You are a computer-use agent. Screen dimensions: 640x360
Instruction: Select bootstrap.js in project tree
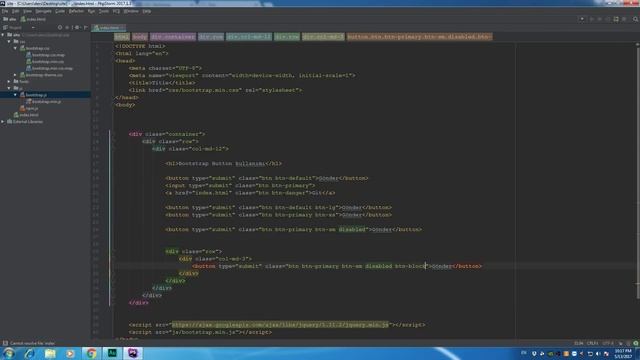[33, 95]
